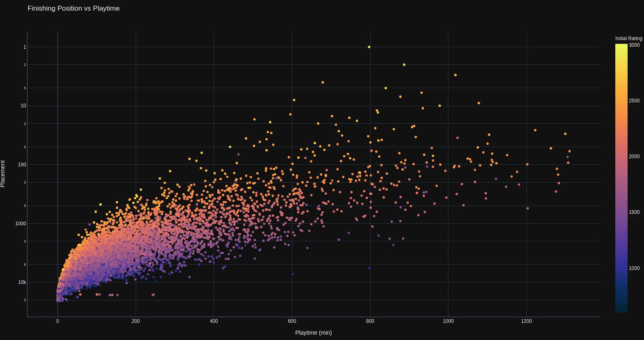The width and height of the screenshot is (644, 340).
Task: Click data point at placement 3 near 1020 minutes
Action: coord(455,75)
